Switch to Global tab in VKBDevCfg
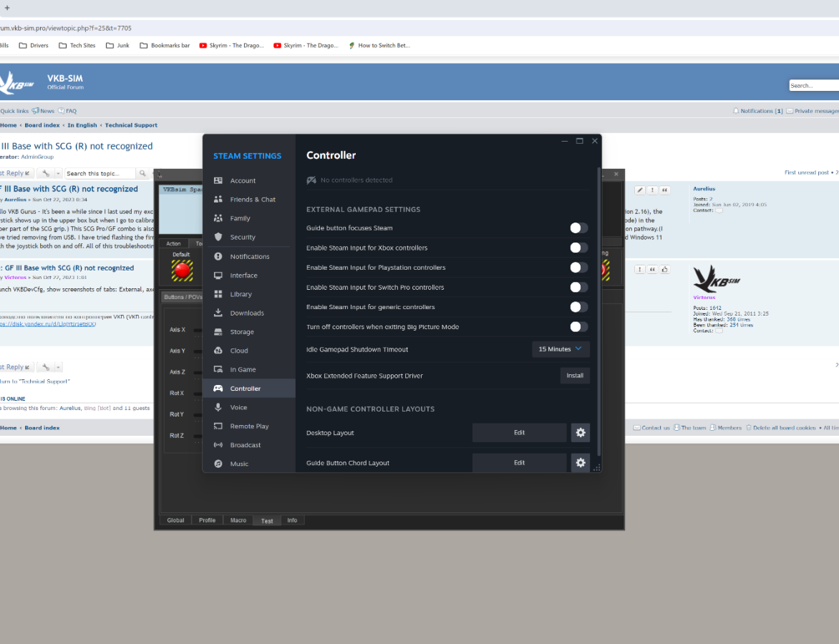Screen dimensions: 839x644 pyautogui.click(x=175, y=520)
